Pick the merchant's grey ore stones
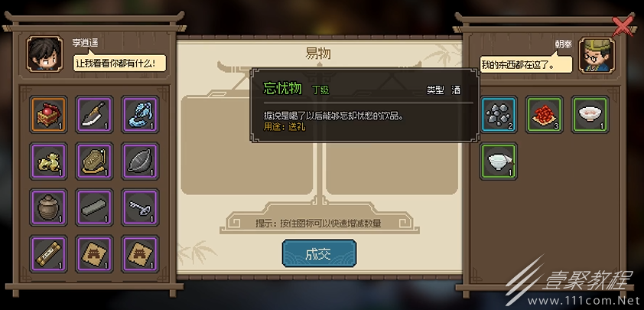Image resolution: width=644 pixels, height=310 pixels. pyautogui.click(x=499, y=115)
